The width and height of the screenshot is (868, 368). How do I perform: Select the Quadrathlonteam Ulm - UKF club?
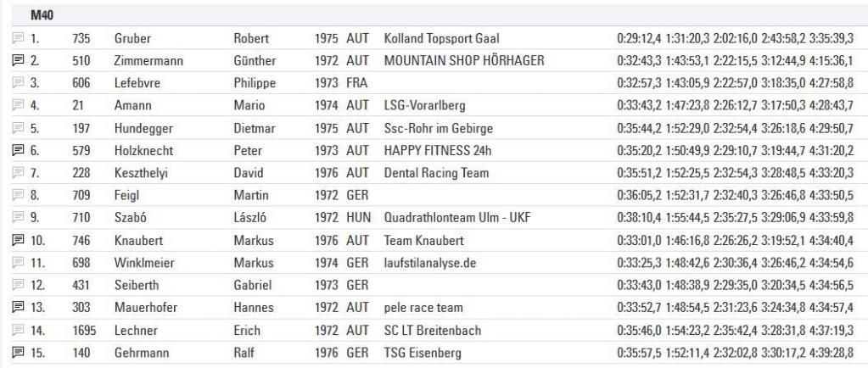point(457,218)
